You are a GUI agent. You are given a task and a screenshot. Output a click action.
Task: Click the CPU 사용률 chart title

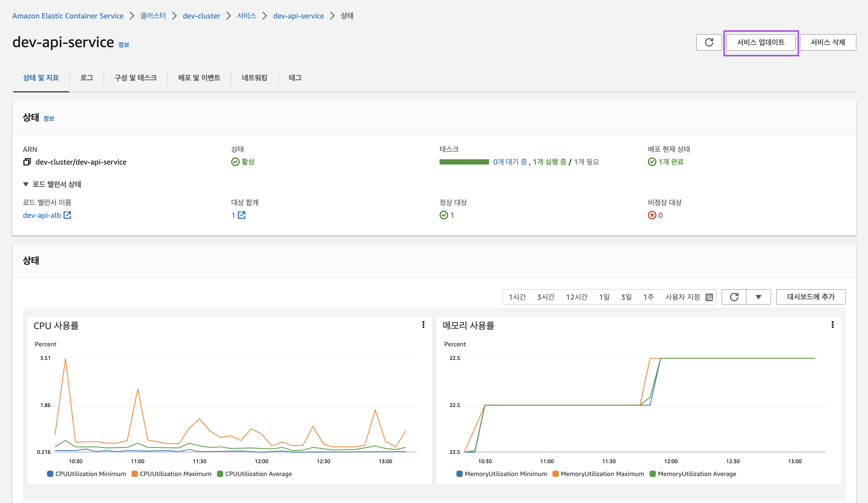56,326
